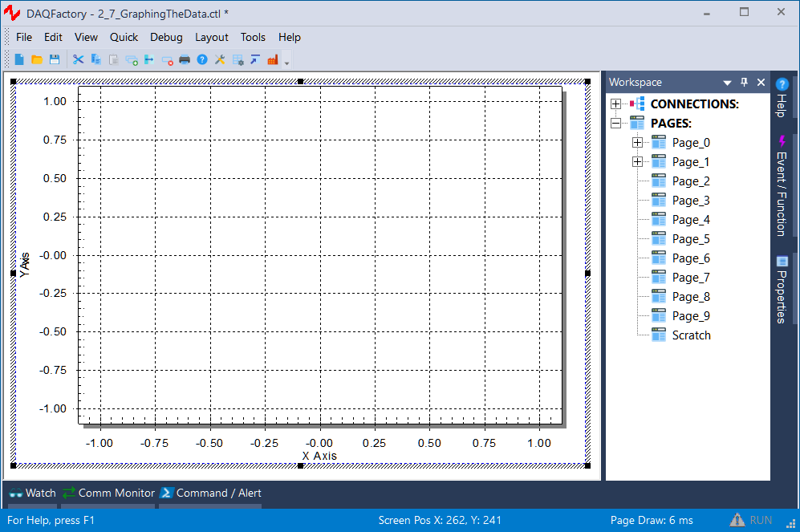Viewport: 800px width, 532px height.
Task: Click the wrench and screwdriver tools icon
Action: click(220, 59)
